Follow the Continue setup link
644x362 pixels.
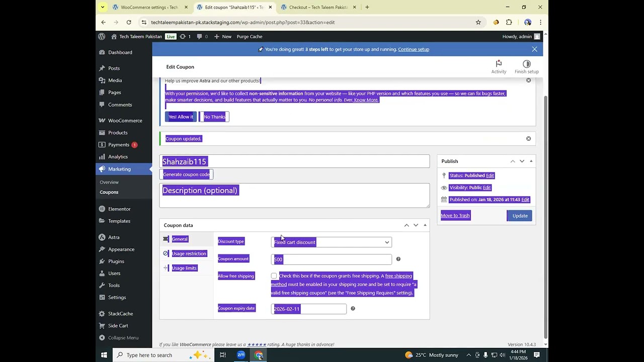[x=414, y=49]
